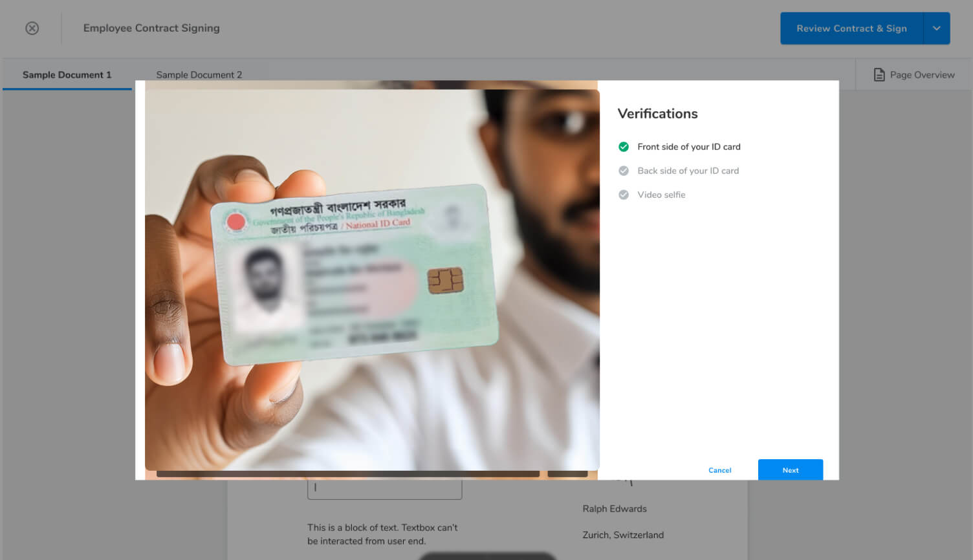Click the Page Overview document icon

pos(879,75)
